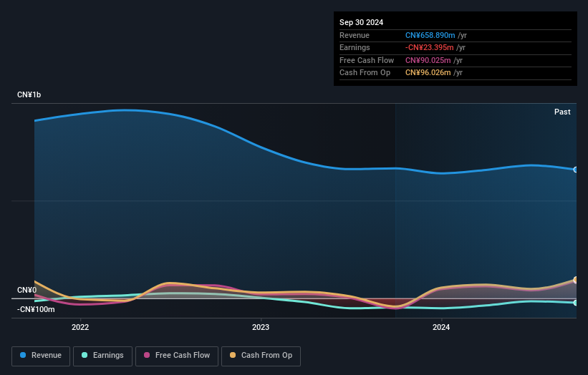Viewport: 588px width, 375px height.
Task: Click the Free Cash Flow label in tooltip
Action: point(367,60)
